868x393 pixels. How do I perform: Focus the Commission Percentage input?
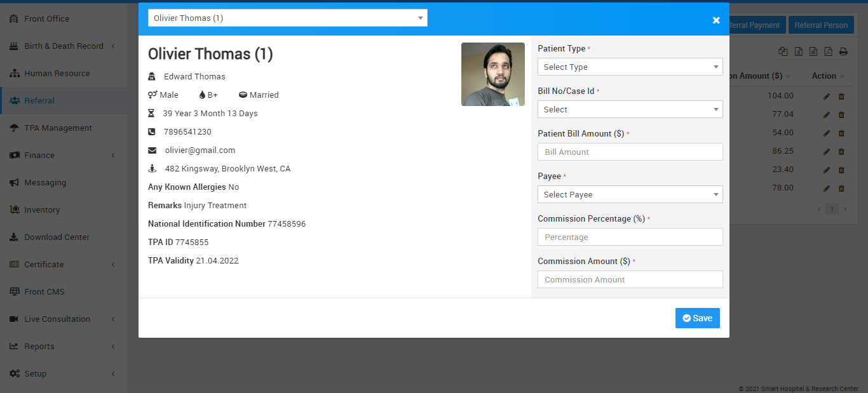630,237
